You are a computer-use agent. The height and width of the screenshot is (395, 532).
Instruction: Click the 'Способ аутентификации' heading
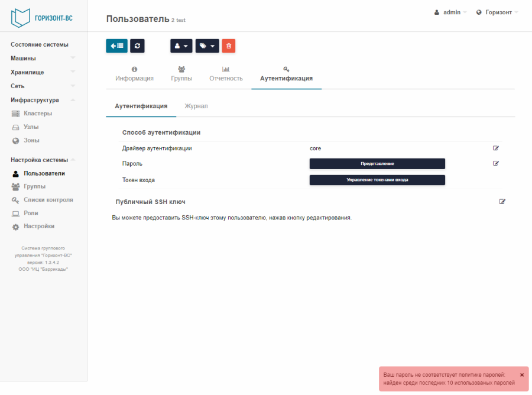click(x=161, y=132)
